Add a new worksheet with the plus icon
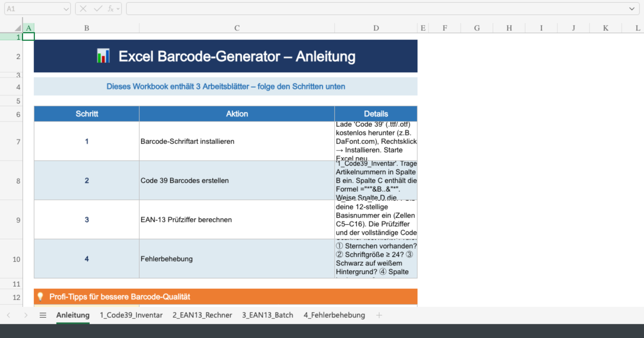The height and width of the screenshot is (338, 644). (379, 315)
